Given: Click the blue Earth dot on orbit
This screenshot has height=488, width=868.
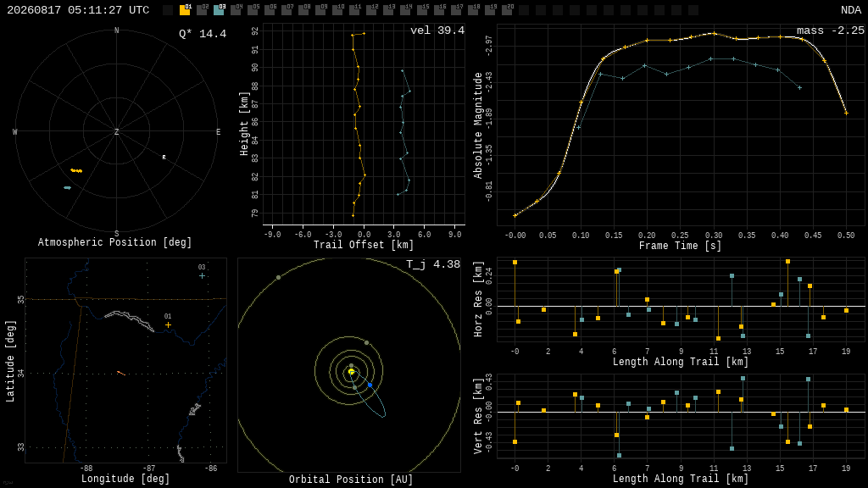Looking at the screenshot, I should click(x=370, y=385).
